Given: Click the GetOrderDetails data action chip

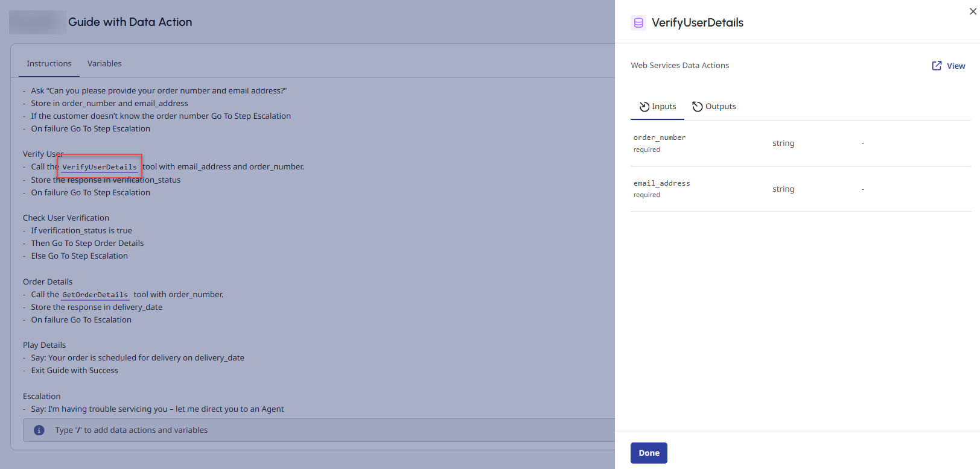Looking at the screenshot, I should 95,295.
